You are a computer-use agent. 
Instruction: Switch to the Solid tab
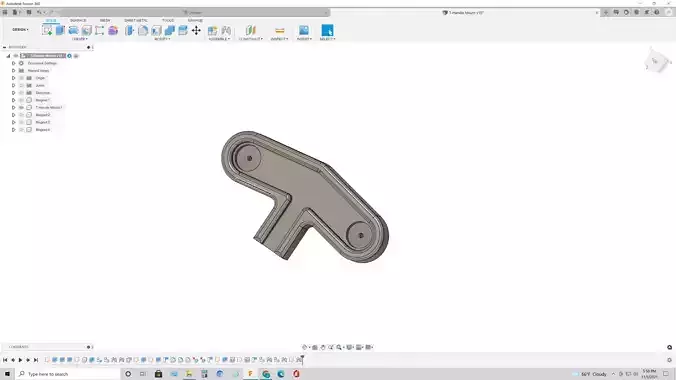pyautogui.click(x=51, y=20)
